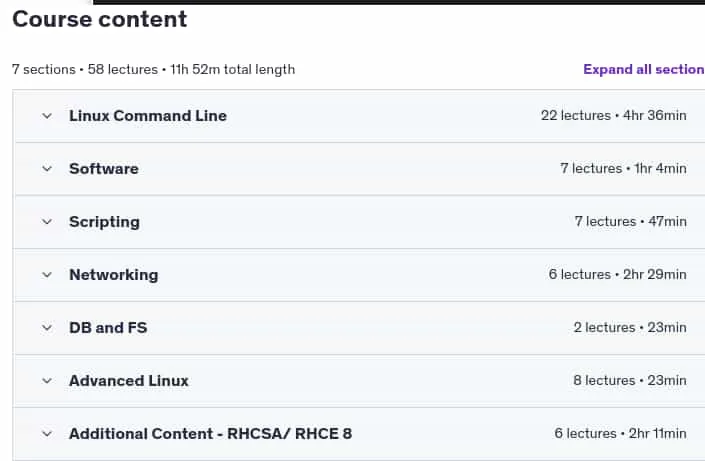Toggle the Networking section chevron
This screenshot has width=705, height=461.
(47, 275)
